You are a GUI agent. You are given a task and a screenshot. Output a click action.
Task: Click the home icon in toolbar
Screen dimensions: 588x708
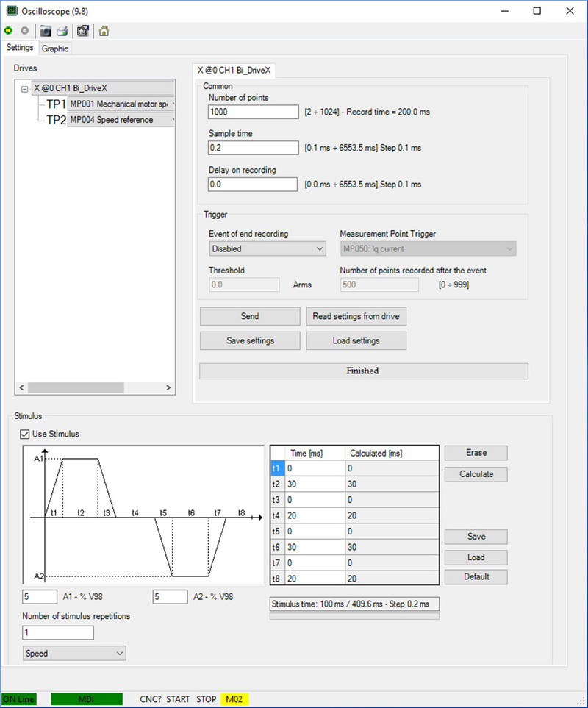tap(104, 31)
